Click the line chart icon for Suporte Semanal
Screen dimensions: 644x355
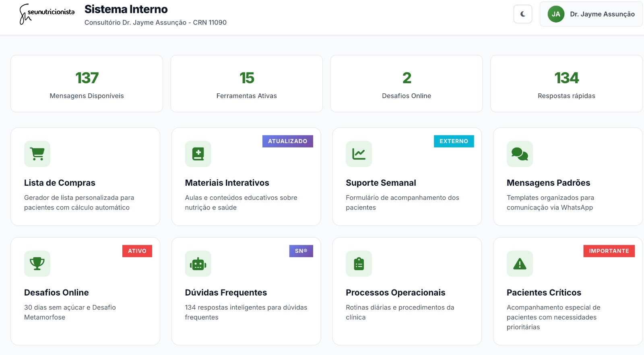coord(359,154)
